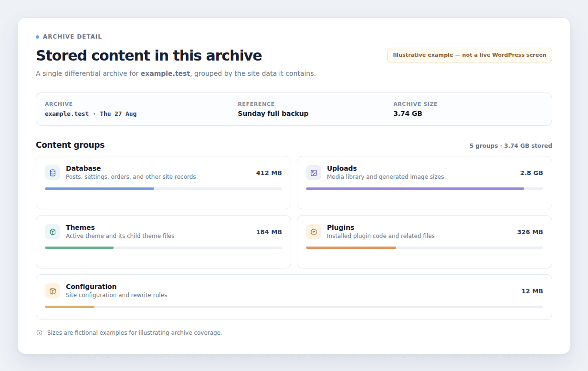Click the bold "example.test" in the subtitle

tap(165, 73)
